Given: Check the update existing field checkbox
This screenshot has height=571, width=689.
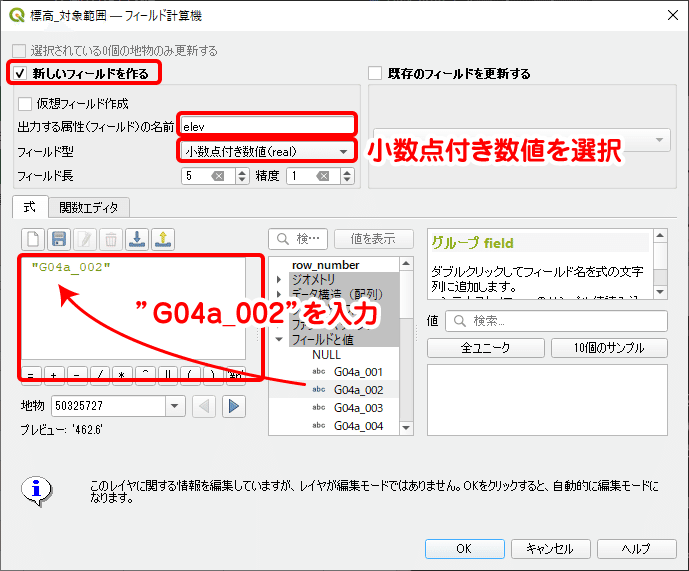Looking at the screenshot, I should (x=375, y=73).
